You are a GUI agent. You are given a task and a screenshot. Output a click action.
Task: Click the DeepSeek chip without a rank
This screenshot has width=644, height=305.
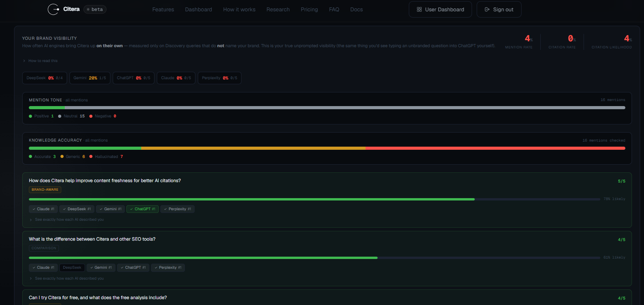(x=72, y=268)
